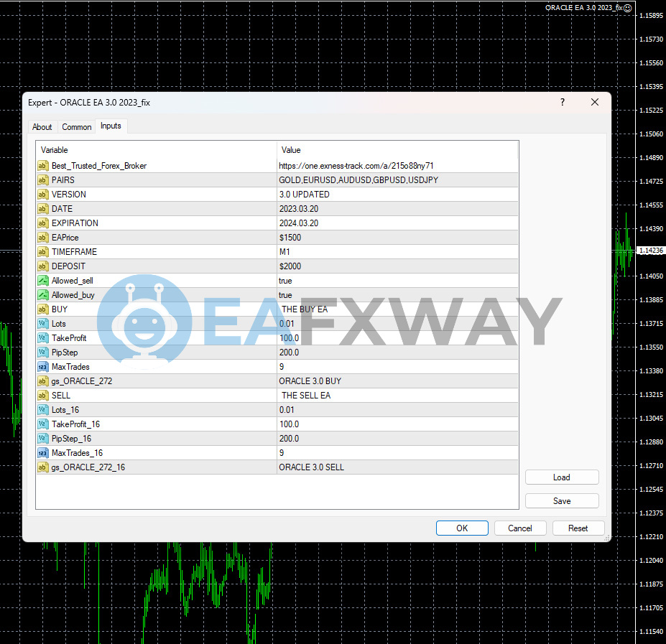Select the Inputs tab
The image size is (666, 644).
click(111, 126)
